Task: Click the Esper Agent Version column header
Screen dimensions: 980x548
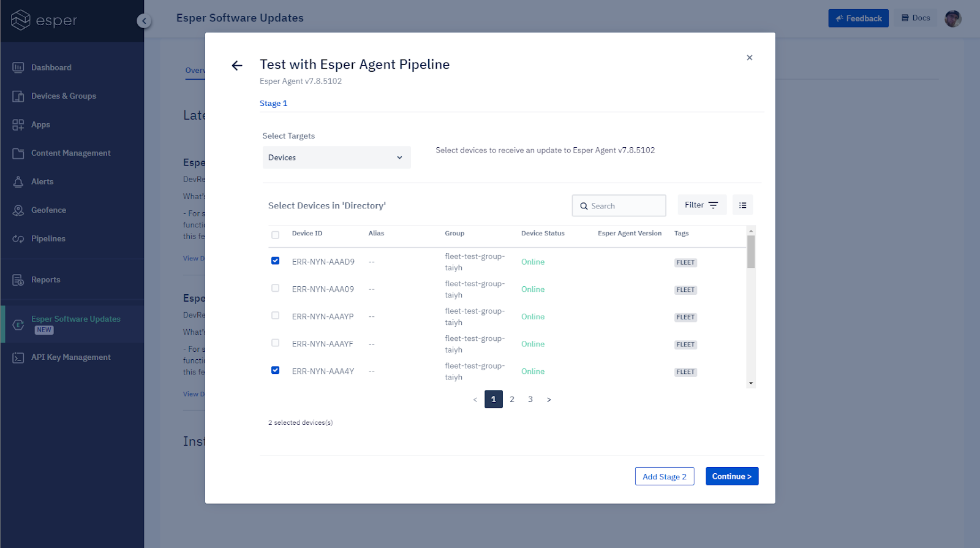Action: [630, 234]
